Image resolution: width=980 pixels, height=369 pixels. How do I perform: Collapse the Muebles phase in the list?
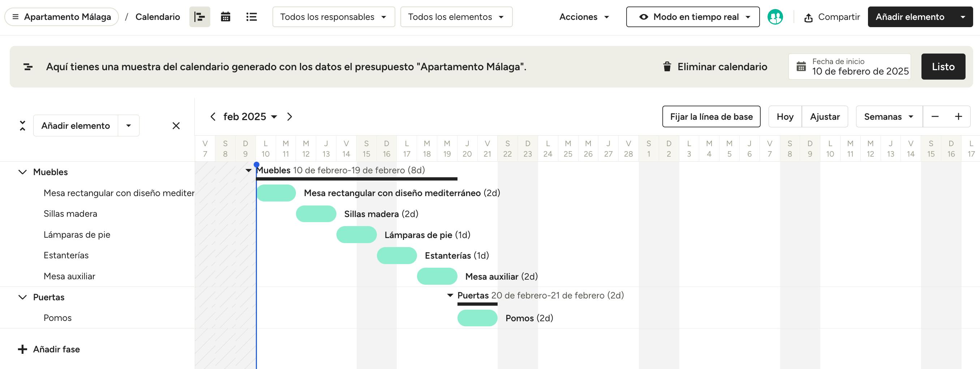(x=23, y=172)
